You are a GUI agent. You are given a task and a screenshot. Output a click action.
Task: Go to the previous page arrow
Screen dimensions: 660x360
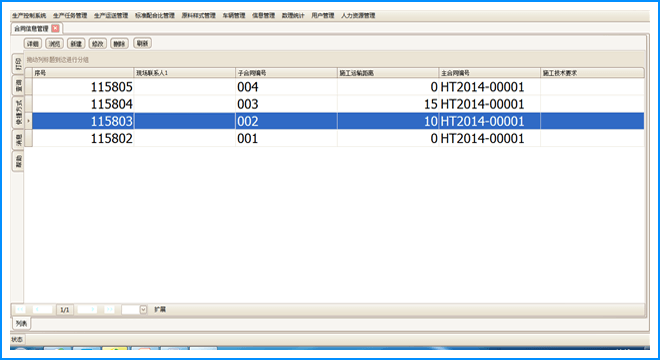[42, 309]
